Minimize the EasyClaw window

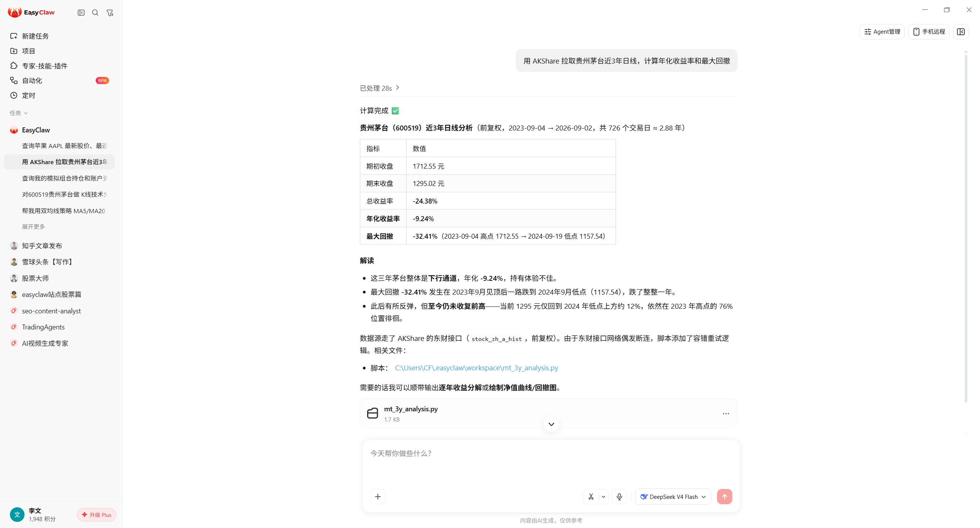pyautogui.click(x=925, y=10)
